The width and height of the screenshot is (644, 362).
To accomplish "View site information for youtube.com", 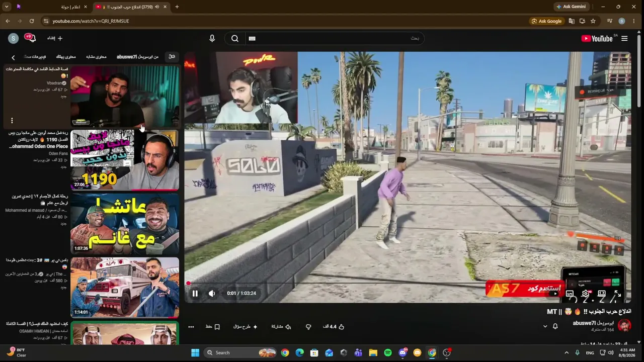I will tap(46, 21).
